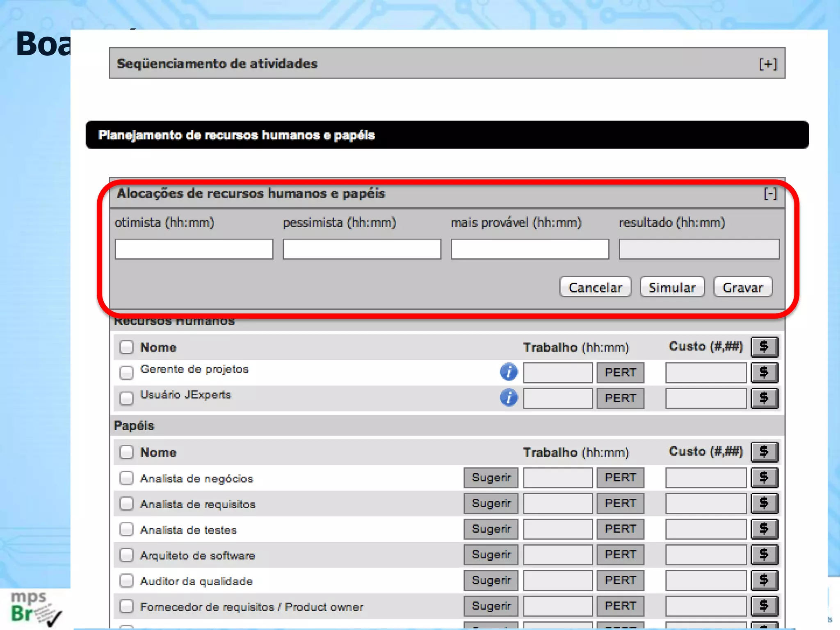The image size is (840, 630).
Task: Check Fornecedor de requisitos / Product owner checkbox
Action: pyautogui.click(x=126, y=606)
